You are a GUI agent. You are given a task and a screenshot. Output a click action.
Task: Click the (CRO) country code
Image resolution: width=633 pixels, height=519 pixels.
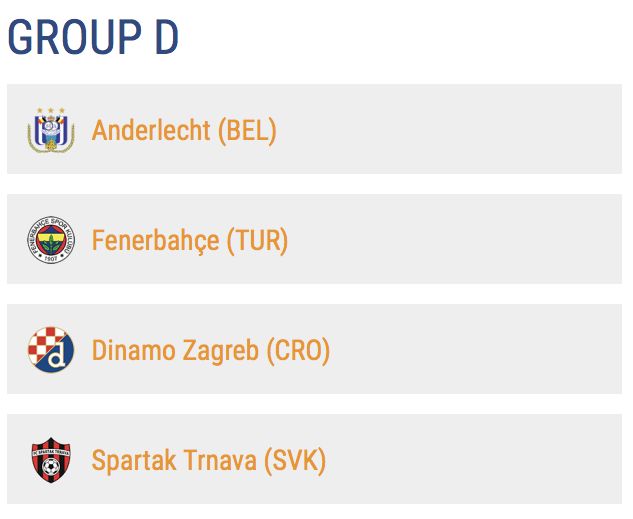click(298, 350)
